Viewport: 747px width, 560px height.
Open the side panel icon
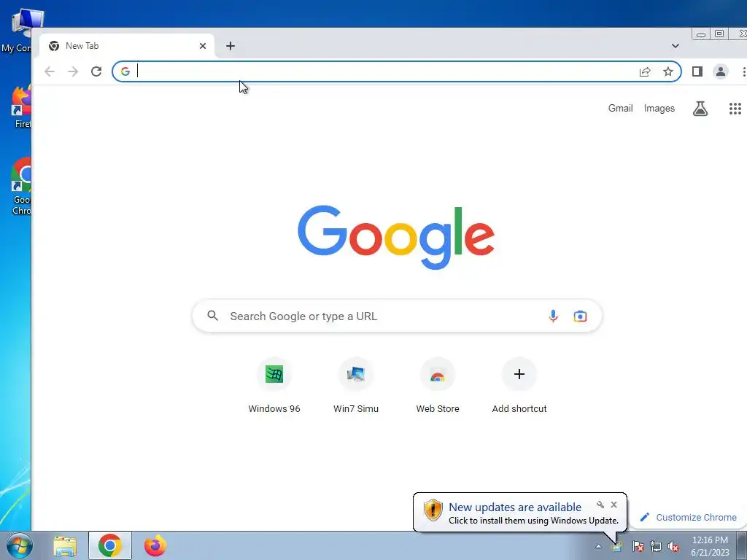[697, 71]
